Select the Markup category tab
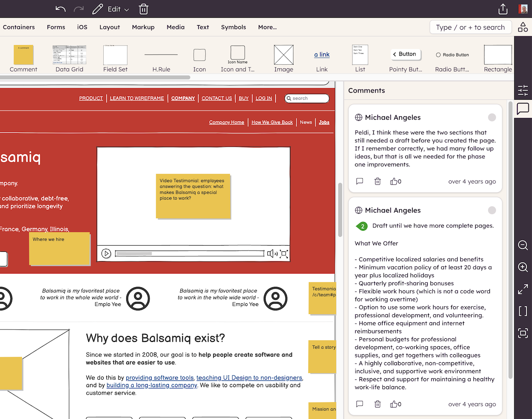Screen dimensions: 532x419 click(x=143, y=27)
